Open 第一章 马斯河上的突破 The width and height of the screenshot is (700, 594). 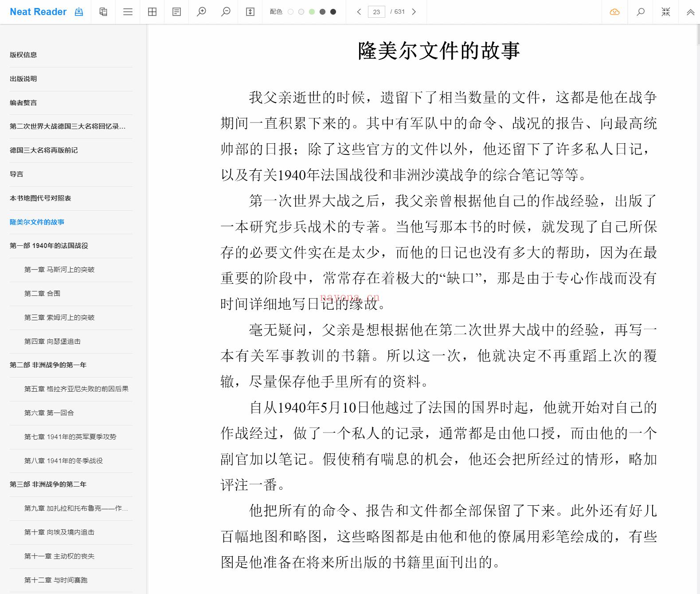click(59, 270)
